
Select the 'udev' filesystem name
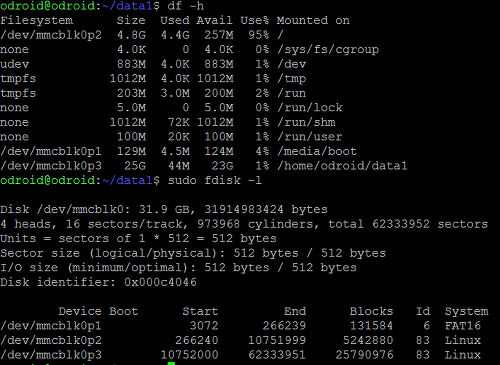pos(15,64)
